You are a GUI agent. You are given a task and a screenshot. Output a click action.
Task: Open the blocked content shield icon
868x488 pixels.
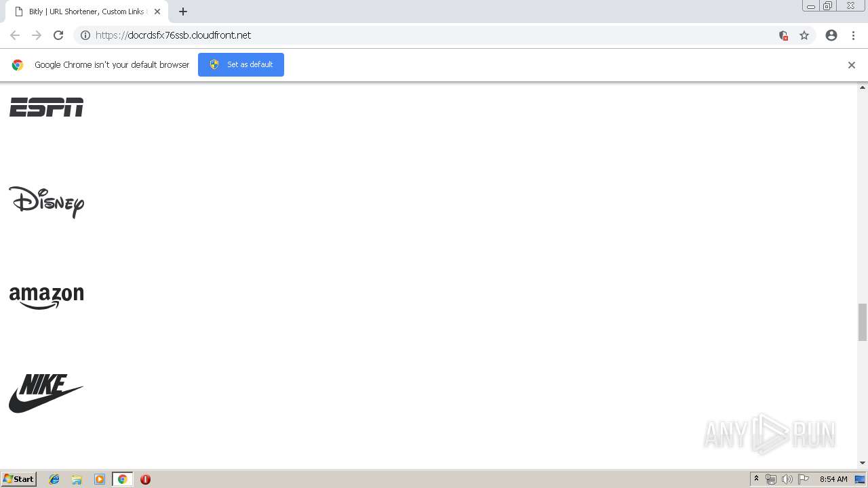pyautogui.click(x=783, y=35)
